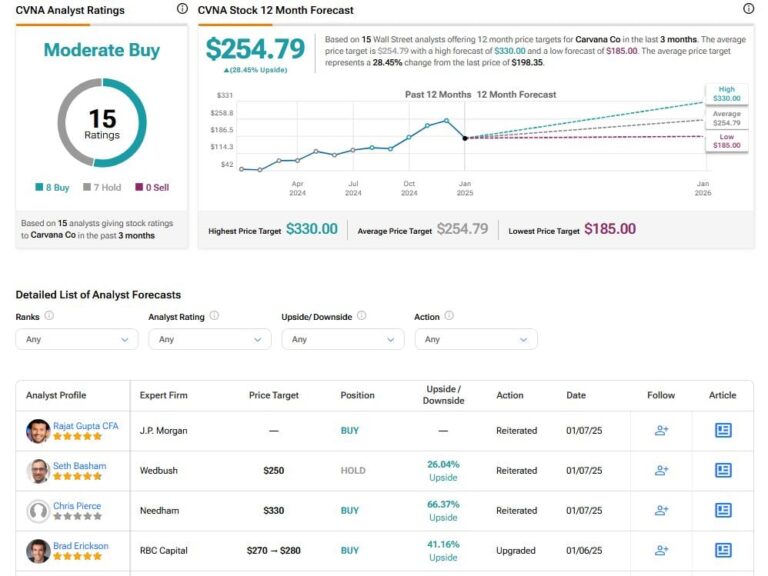
Task: Open info tooltip next to Ranks
Action: [x=49, y=315]
